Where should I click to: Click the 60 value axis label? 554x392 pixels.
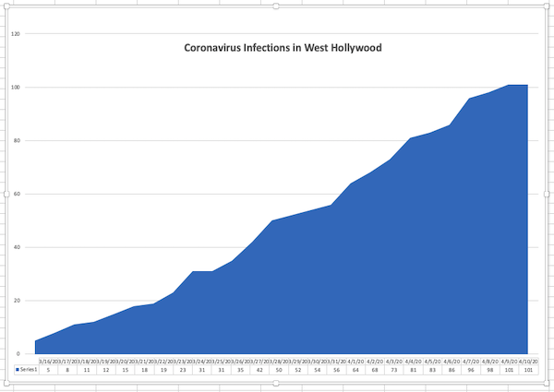point(17,194)
